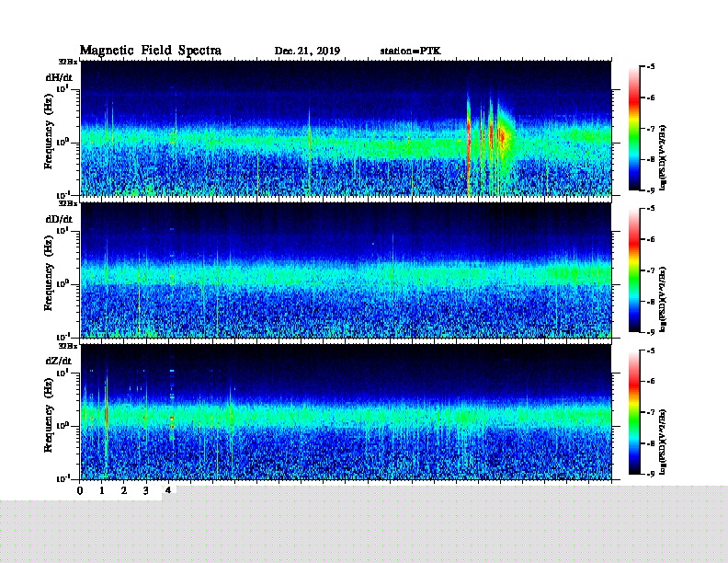
Task: Click inside the dZ/dt spectrogram panel
Action: (x=346, y=412)
